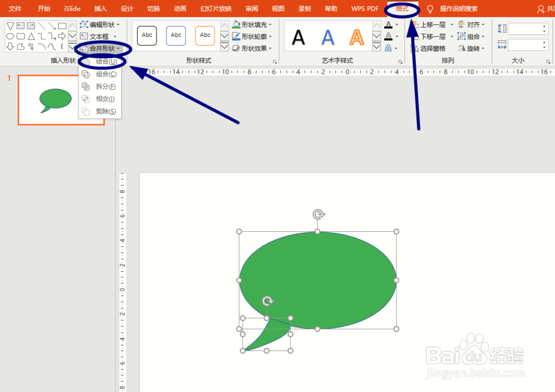Click the text fill A icon
555x392 pixels.
[389, 25]
